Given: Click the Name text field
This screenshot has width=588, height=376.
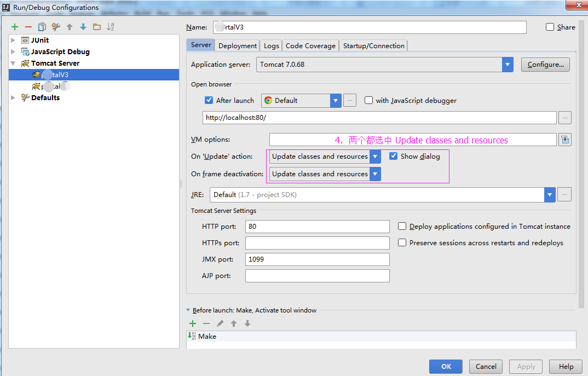Looking at the screenshot, I should tap(370, 27).
